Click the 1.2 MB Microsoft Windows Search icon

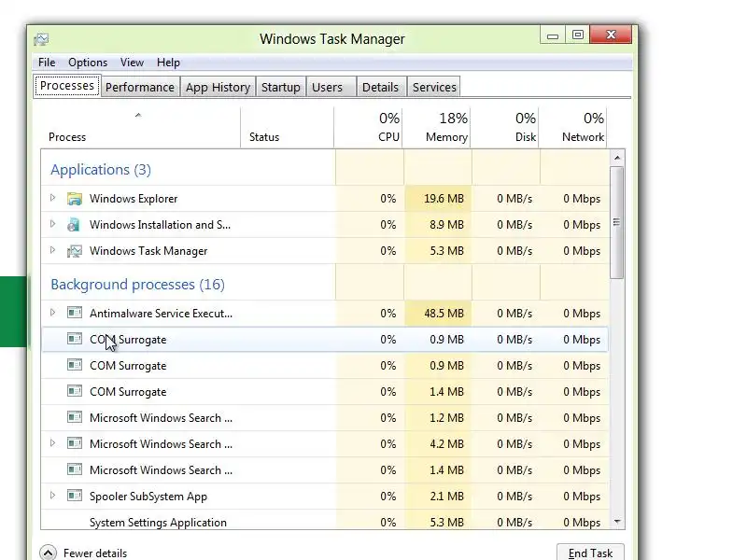75,417
